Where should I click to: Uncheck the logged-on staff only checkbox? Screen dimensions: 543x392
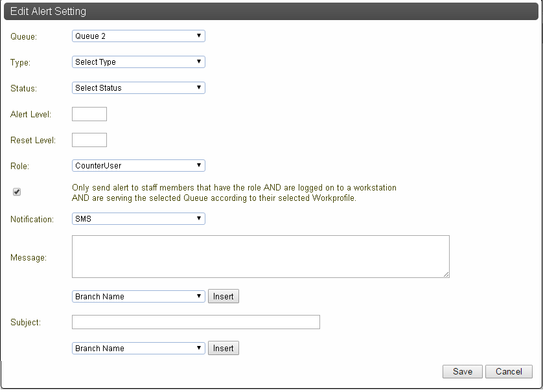[x=17, y=192]
